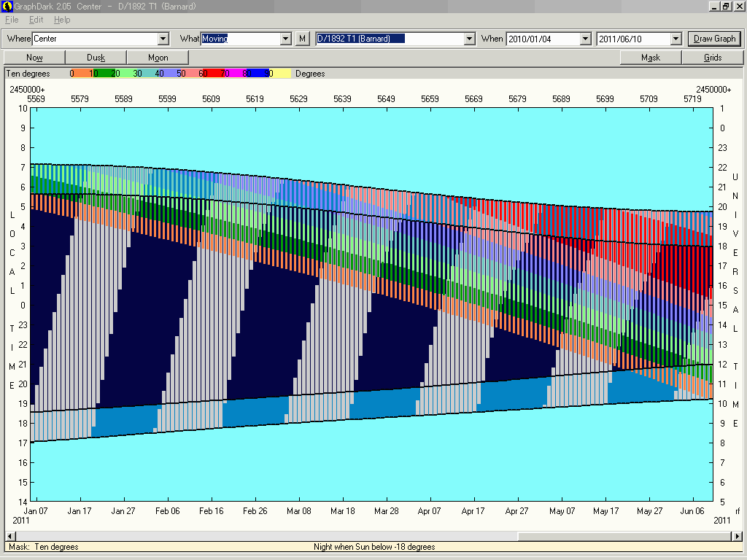
Task: Click the horizontal scrollbar thumb
Action: click(625, 536)
